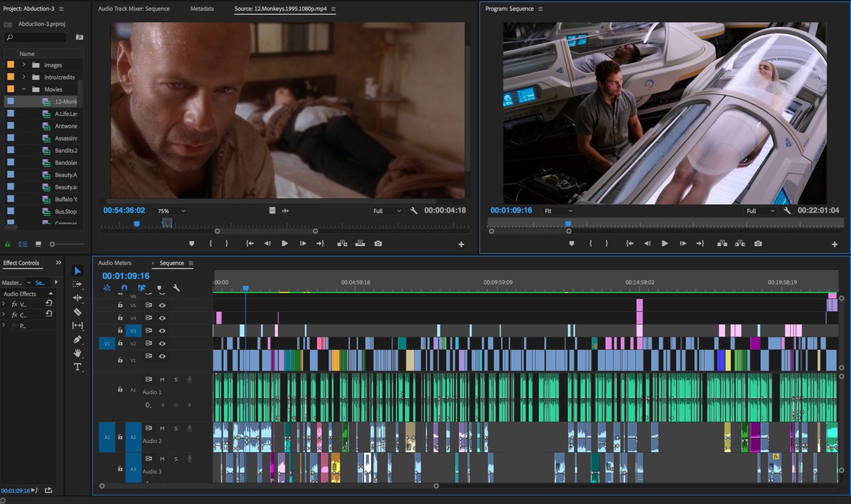Toggle V5 track output eye
The height and width of the screenshot is (504, 851).
pyautogui.click(x=162, y=306)
